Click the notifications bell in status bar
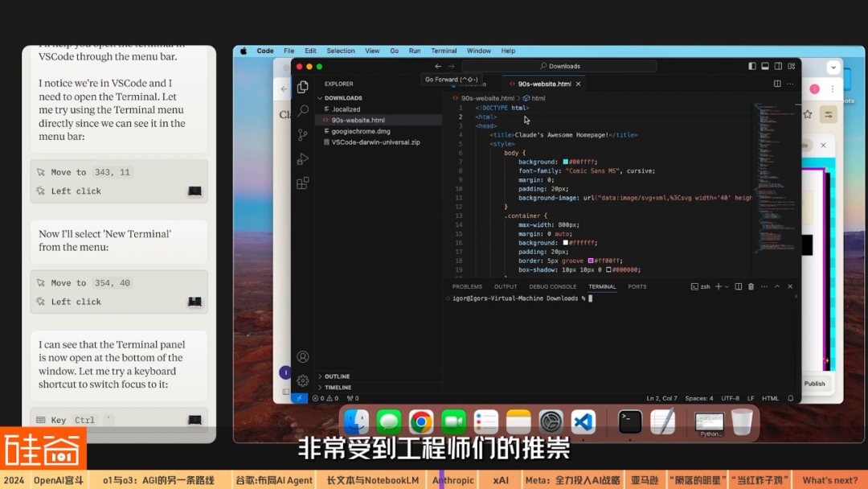This screenshot has width=868, height=489. click(x=791, y=398)
